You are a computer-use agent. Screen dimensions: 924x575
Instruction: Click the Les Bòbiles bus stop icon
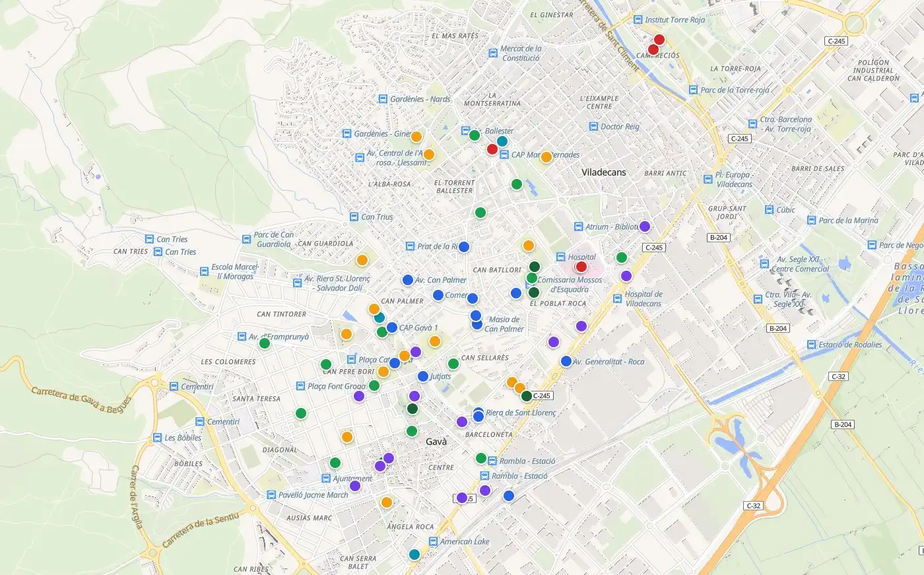157,438
